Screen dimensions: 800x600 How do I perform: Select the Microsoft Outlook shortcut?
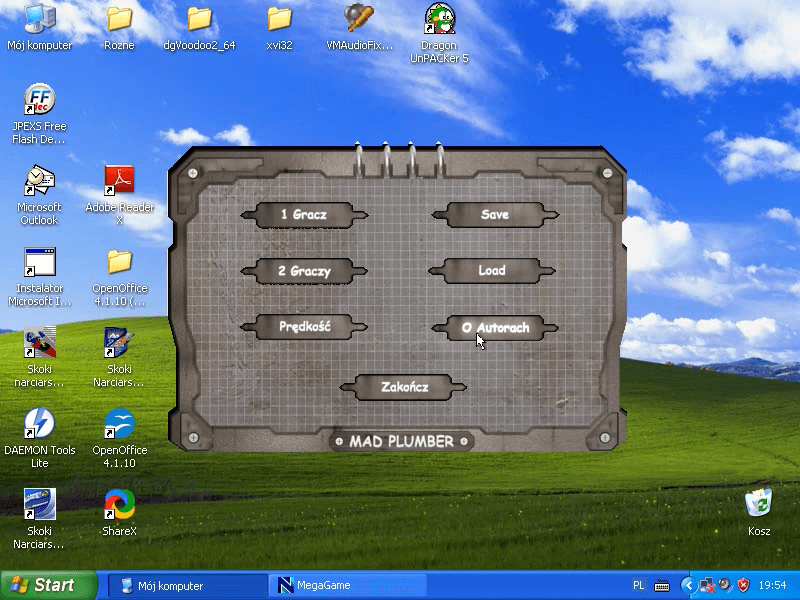(39, 195)
